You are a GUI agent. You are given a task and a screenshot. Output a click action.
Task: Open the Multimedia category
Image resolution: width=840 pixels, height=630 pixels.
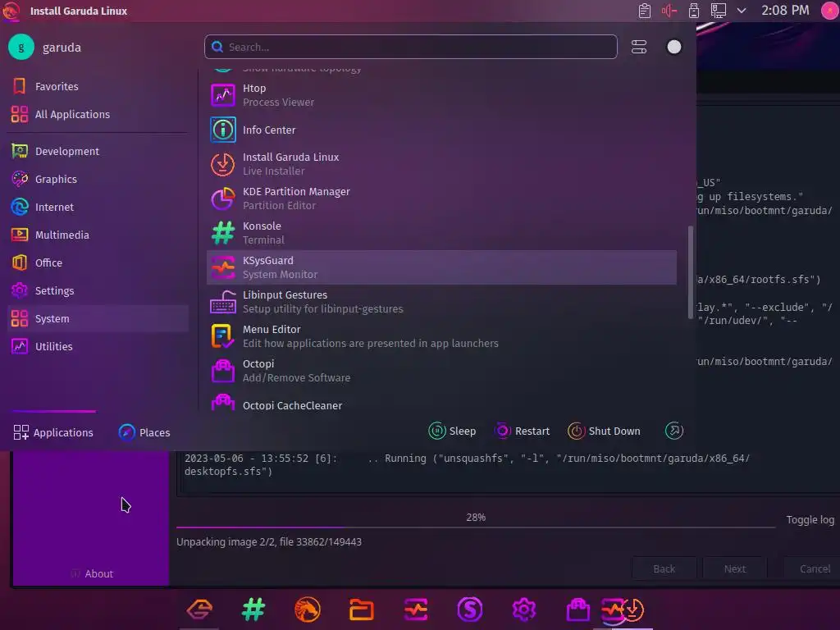pyautogui.click(x=98, y=235)
